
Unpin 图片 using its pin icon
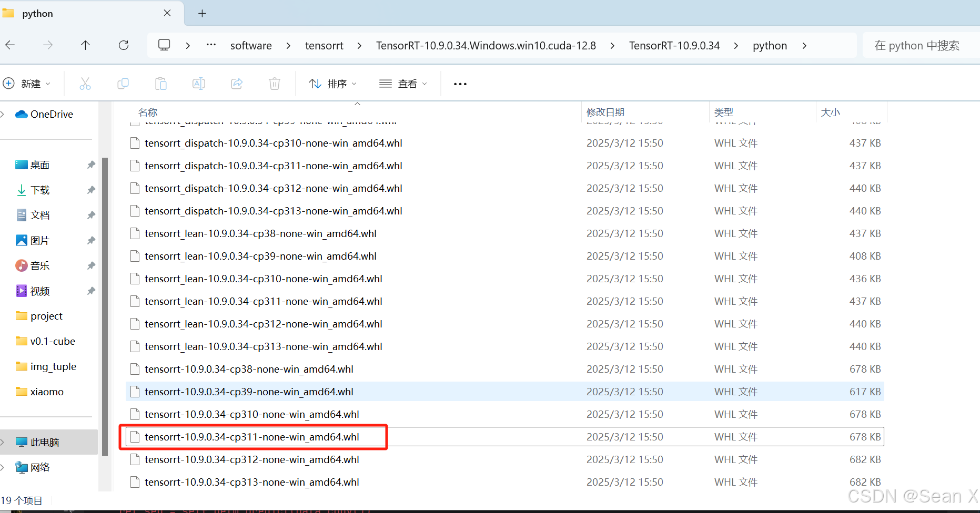pos(91,240)
